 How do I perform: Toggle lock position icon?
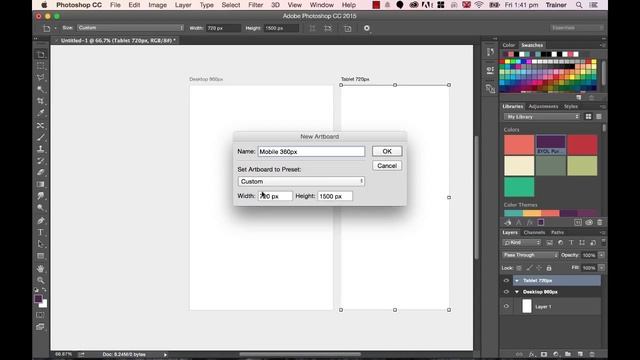coord(539,268)
